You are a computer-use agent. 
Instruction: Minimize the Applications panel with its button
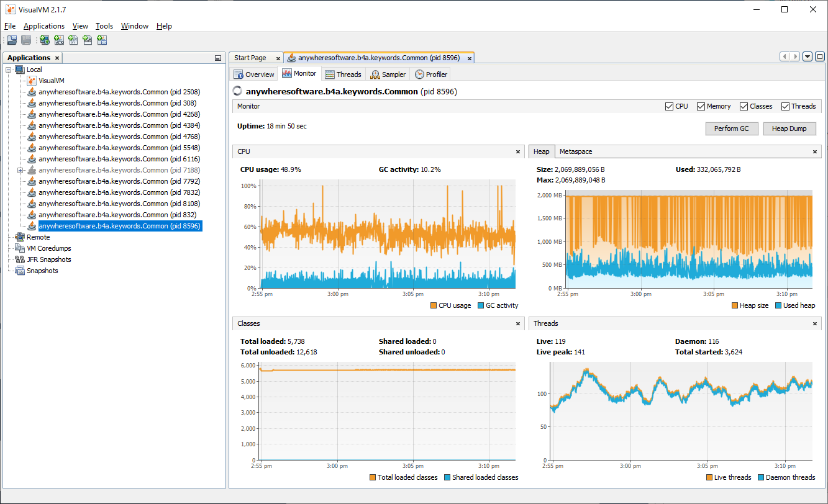[218, 58]
